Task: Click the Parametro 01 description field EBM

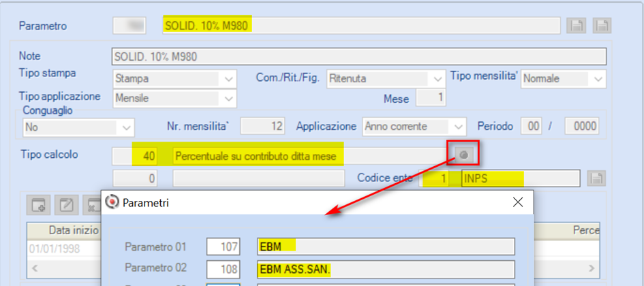Action: click(x=386, y=247)
